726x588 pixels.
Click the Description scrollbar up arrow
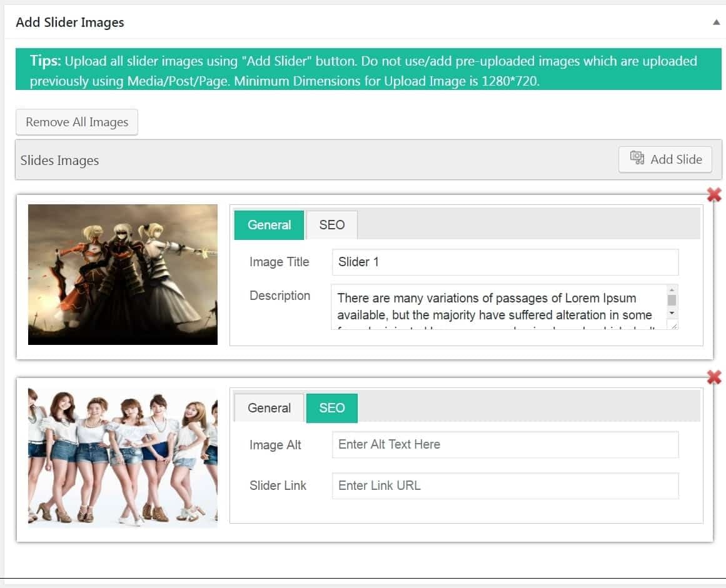click(x=672, y=289)
